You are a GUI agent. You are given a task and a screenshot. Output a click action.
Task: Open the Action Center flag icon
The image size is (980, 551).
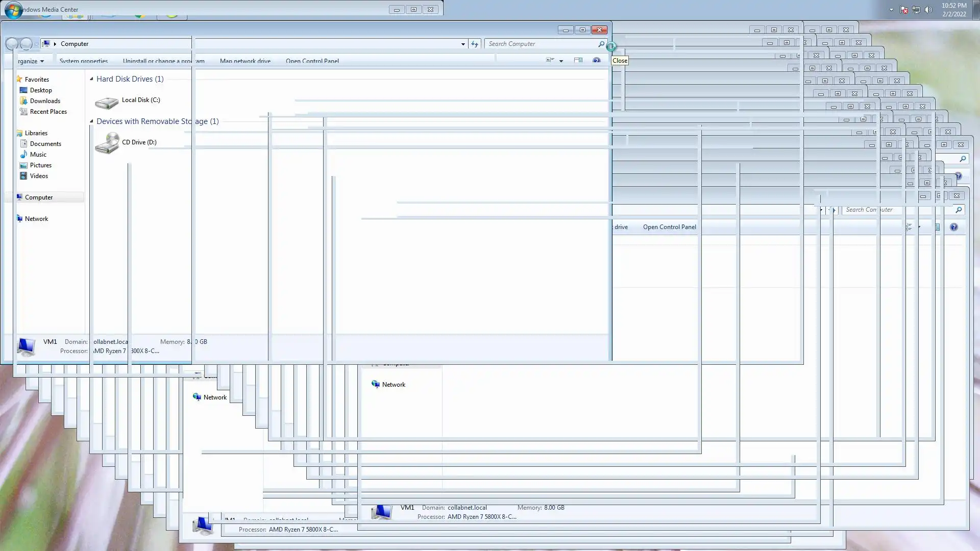(904, 10)
